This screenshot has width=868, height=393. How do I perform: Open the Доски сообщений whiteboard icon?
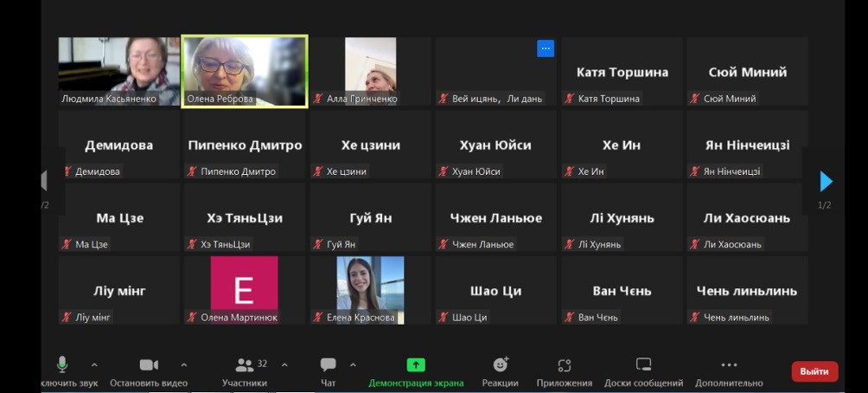click(x=643, y=364)
